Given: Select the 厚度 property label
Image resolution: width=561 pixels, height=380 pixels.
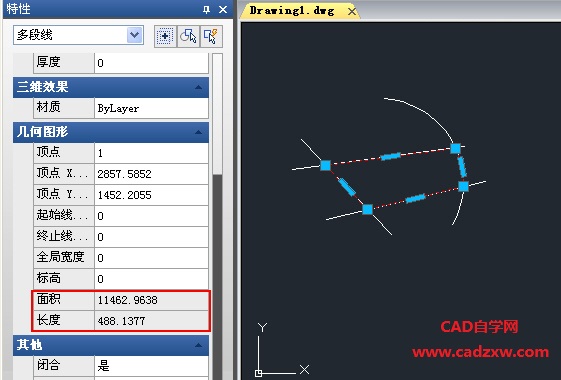Looking at the screenshot, I should point(49,62).
